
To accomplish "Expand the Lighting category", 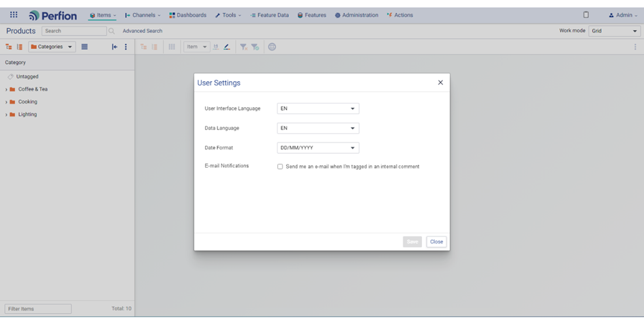I will [x=6, y=115].
